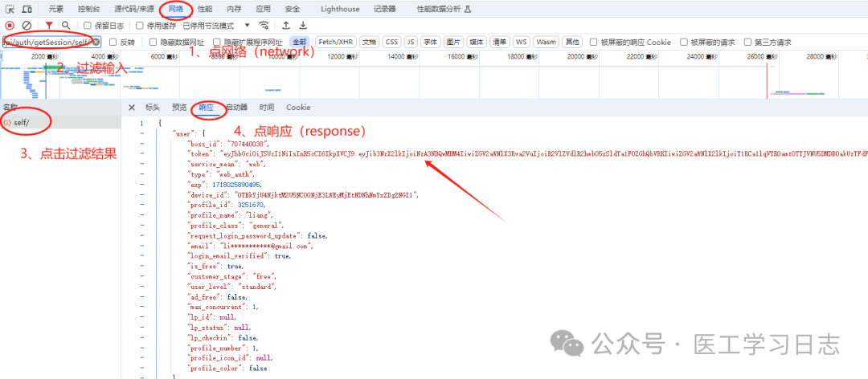Stop recording network log with red button

pyautogui.click(x=10, y=26)
